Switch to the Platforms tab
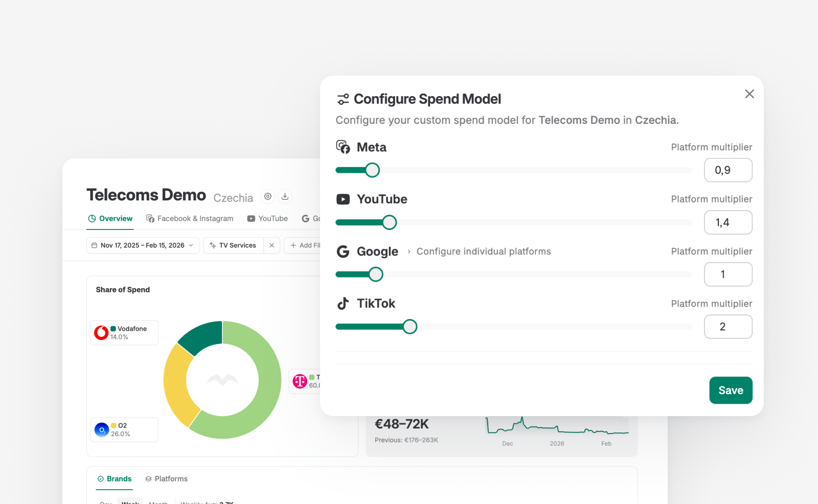818x504 pixels. [x=167, y=479]
